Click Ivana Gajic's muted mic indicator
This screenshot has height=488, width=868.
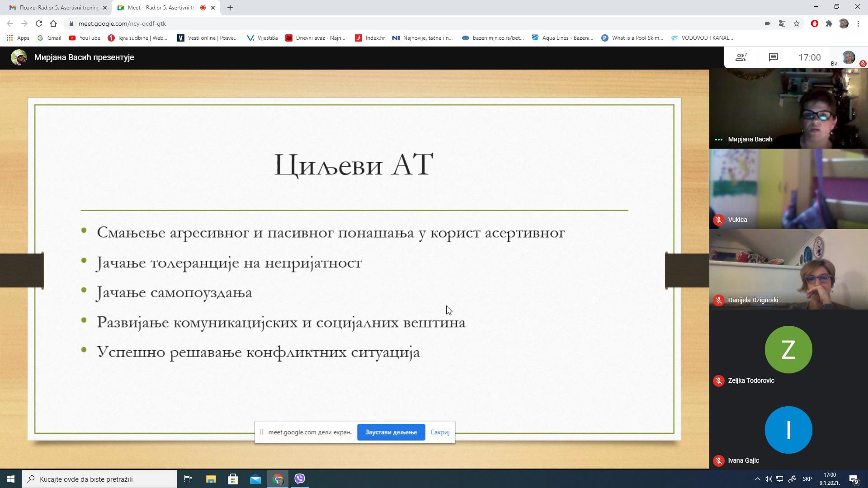718,461
